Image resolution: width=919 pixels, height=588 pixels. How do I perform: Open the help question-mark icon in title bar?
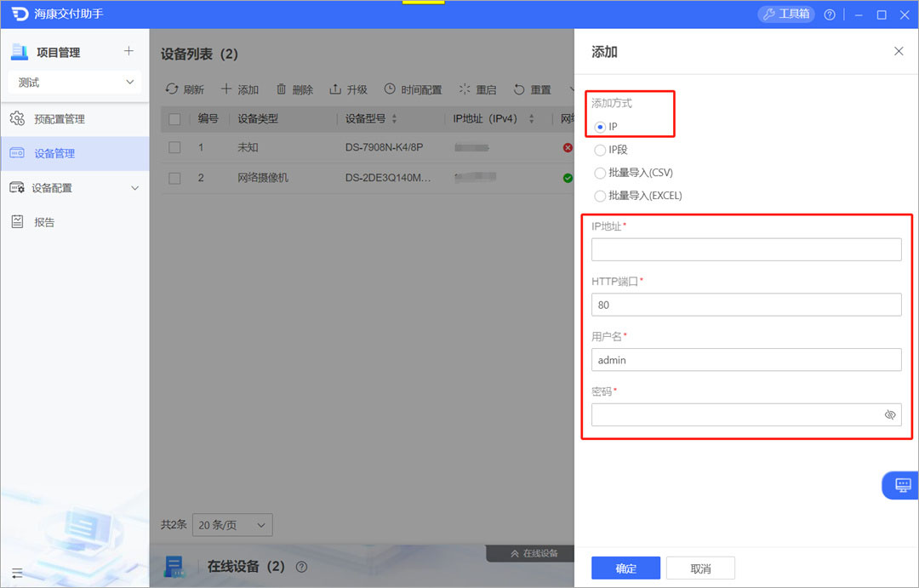click(x=830, y=14)
